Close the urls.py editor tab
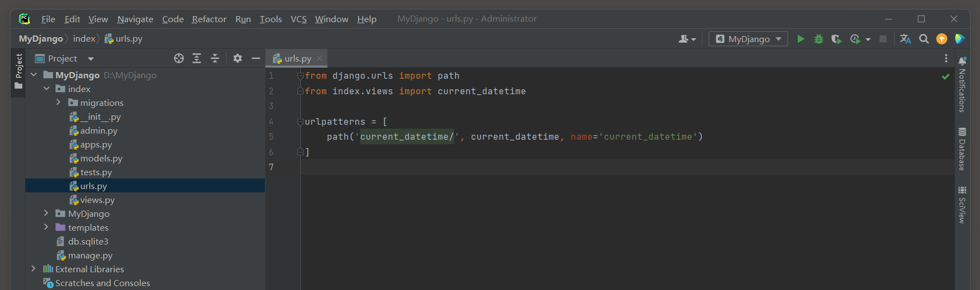Image resolution: width=980 pixels, height=290 pixels. (x=320, y=58)
